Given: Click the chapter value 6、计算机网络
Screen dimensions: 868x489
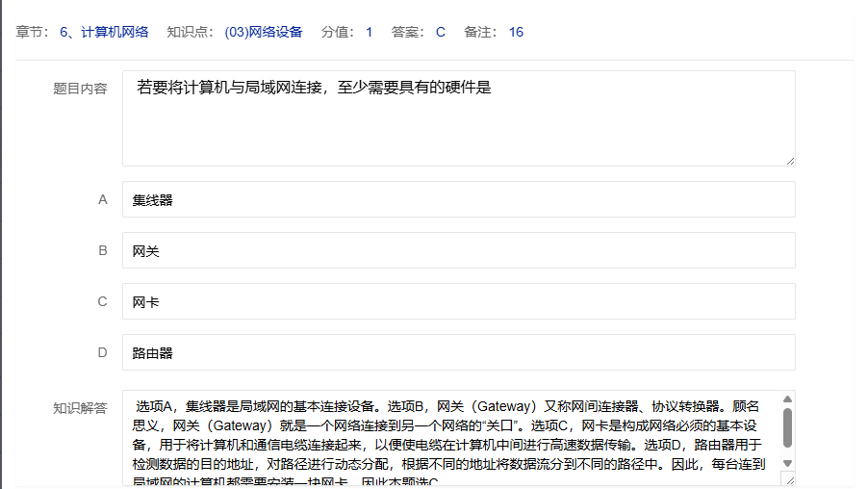Looking at the screenshot, I should 104,32.
